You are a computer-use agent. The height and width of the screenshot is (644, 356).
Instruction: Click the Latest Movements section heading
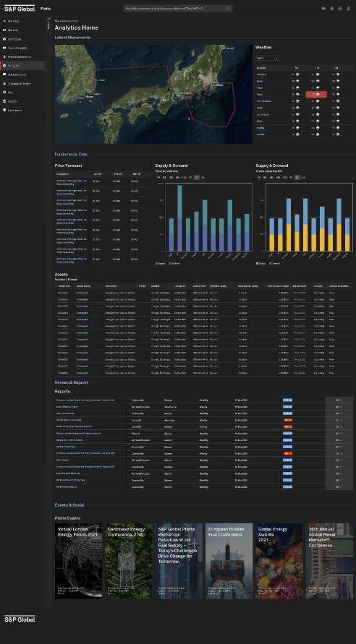[72, 38]
